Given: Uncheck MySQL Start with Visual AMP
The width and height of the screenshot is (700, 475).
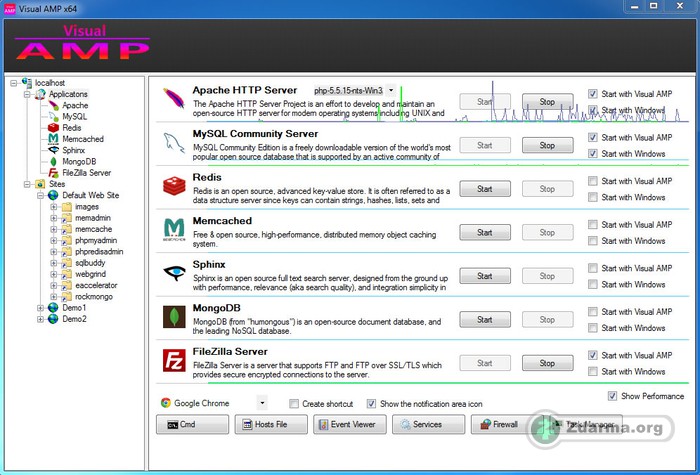Looking at the screenshot, I should point(592,138).
